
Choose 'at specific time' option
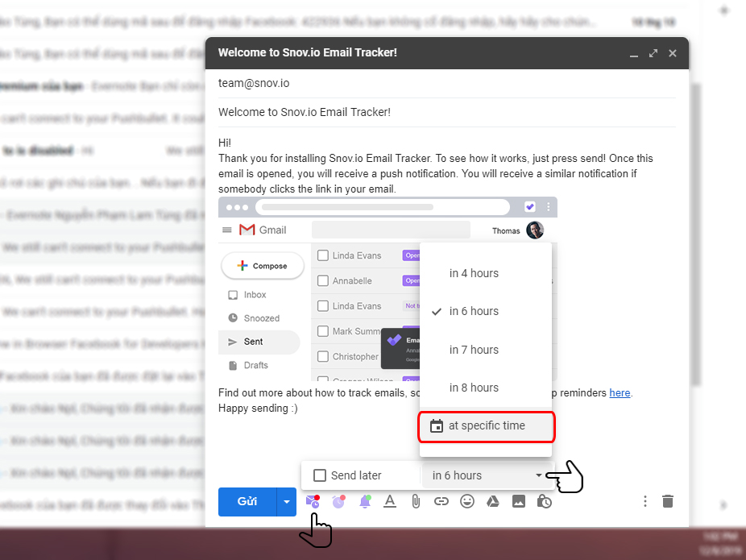pyautogui.click(x=487, y=425)
